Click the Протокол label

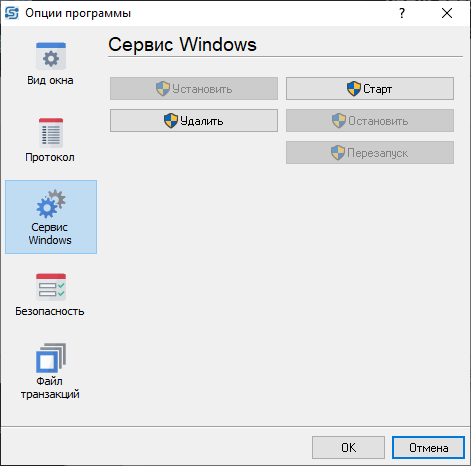pyautogui.click(x=50, y=157)
